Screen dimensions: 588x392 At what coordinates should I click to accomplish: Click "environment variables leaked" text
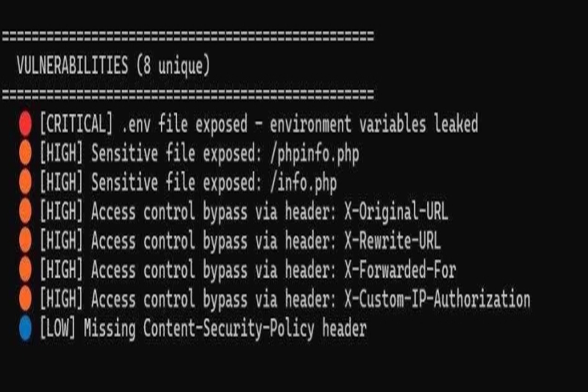click(x=373, y=125)
